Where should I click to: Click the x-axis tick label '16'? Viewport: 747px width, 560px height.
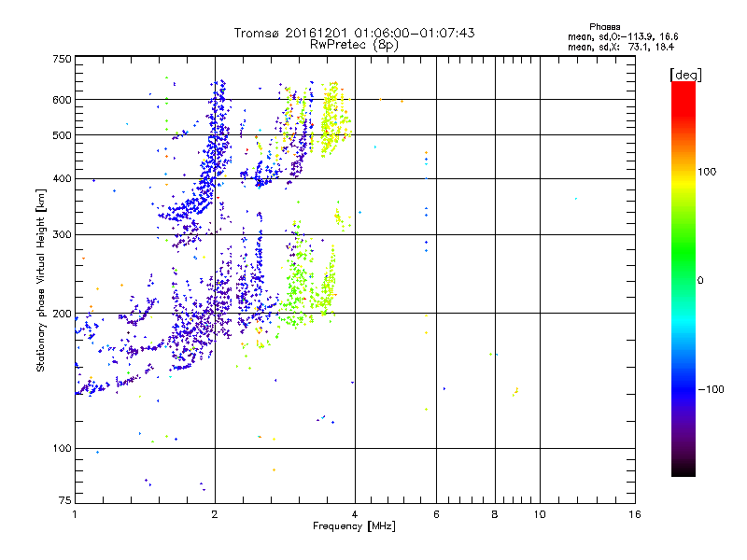[635, 514]
